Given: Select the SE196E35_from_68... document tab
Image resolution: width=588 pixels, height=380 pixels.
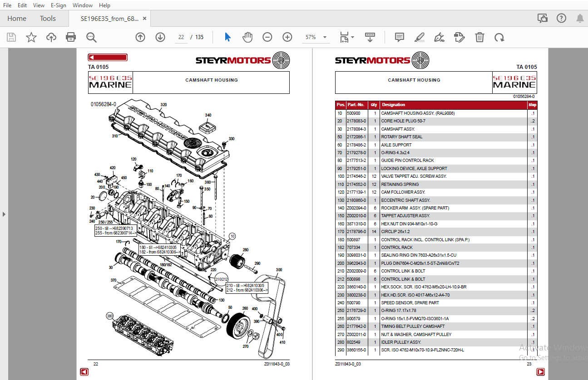Looking at the screenshot, I should tap(109, 19).
